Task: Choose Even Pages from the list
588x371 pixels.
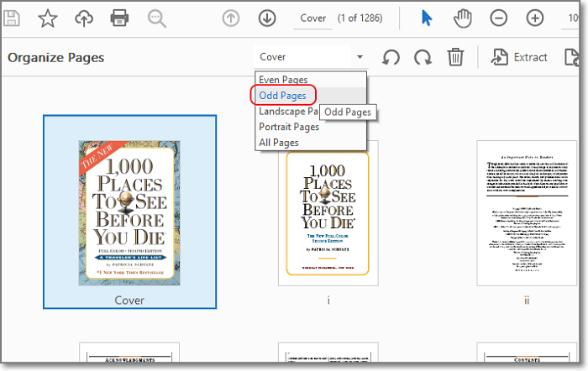Action: click(x=283, y=80)
